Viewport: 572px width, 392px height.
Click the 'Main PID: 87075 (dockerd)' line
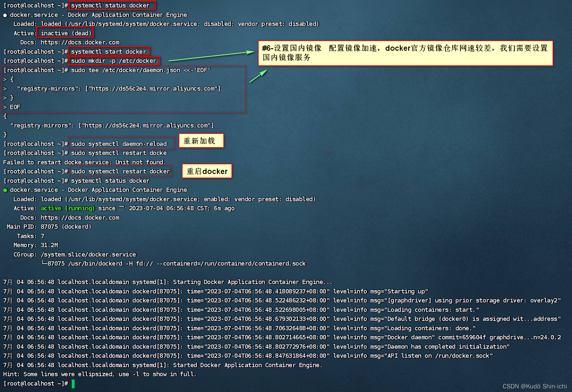49,226
